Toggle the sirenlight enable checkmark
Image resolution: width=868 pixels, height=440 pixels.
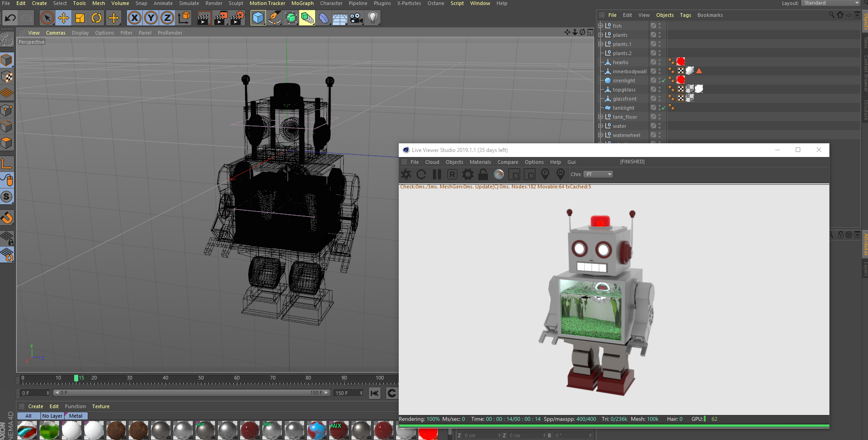click(664, 81)
